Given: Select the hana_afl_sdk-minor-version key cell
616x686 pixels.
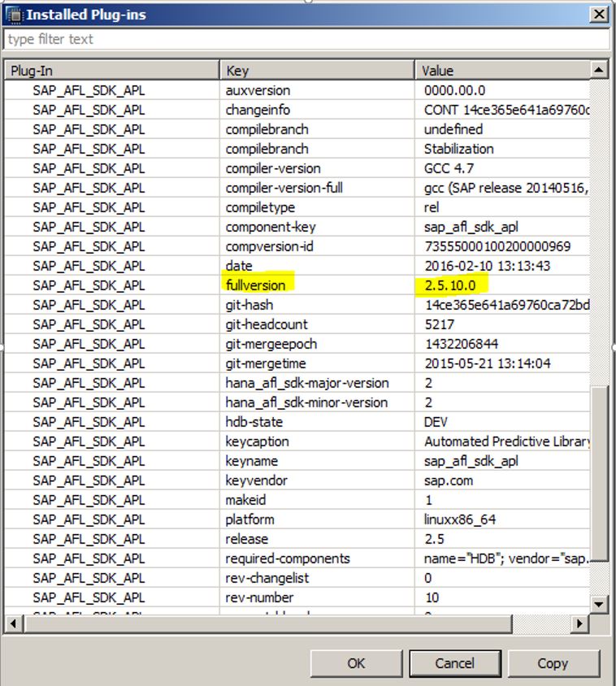Looking at the screenshot, I should point(317,402).
